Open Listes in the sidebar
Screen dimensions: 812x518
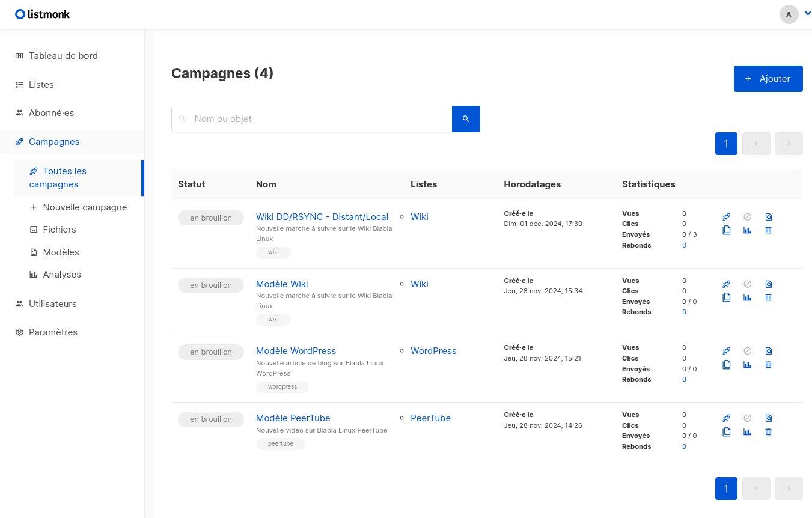click(72, 85)
